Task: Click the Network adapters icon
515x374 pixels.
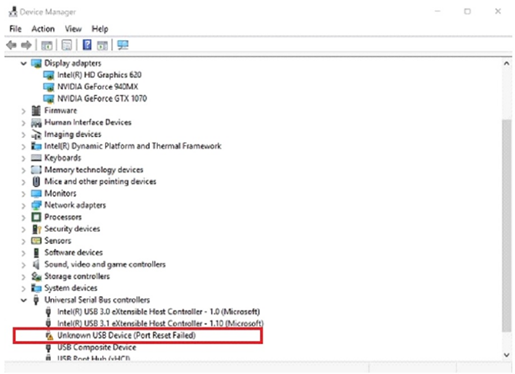Action: [36, 205]
